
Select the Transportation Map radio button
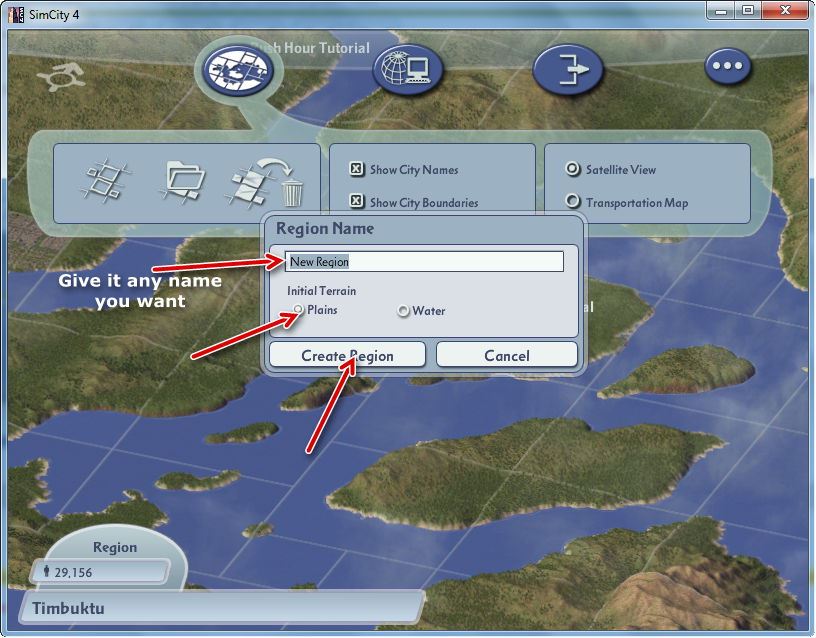(572, 201)
